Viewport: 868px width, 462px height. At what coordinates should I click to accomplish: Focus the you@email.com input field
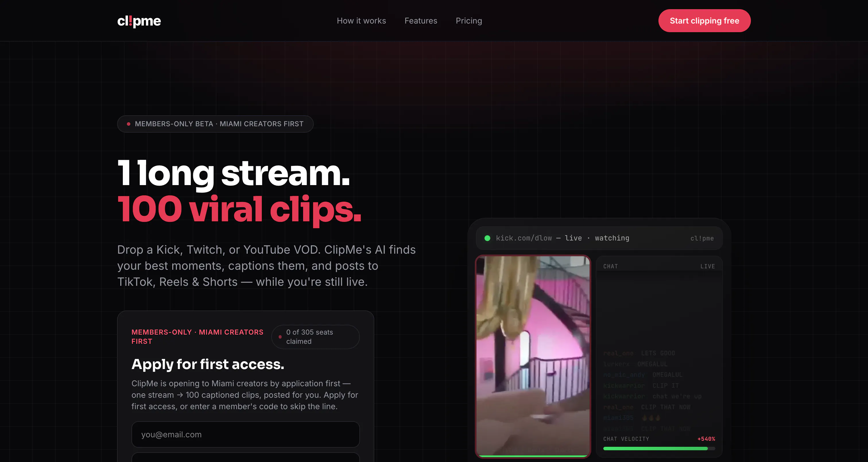(245, 434)
